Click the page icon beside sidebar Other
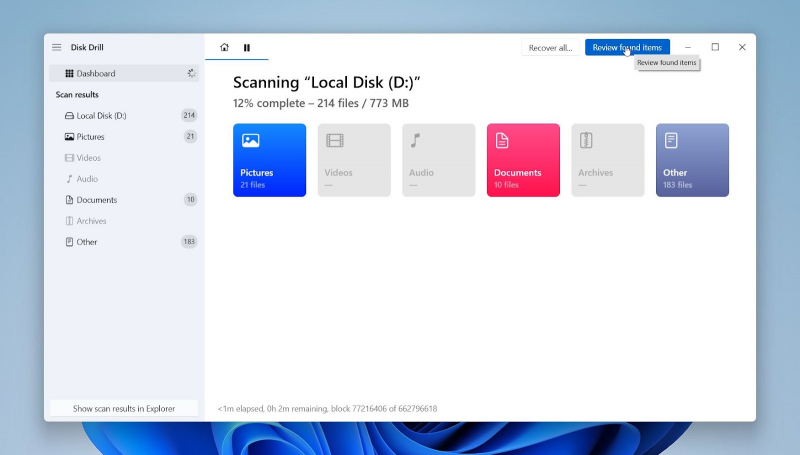 pyautogui.click(x=69, y=242)
